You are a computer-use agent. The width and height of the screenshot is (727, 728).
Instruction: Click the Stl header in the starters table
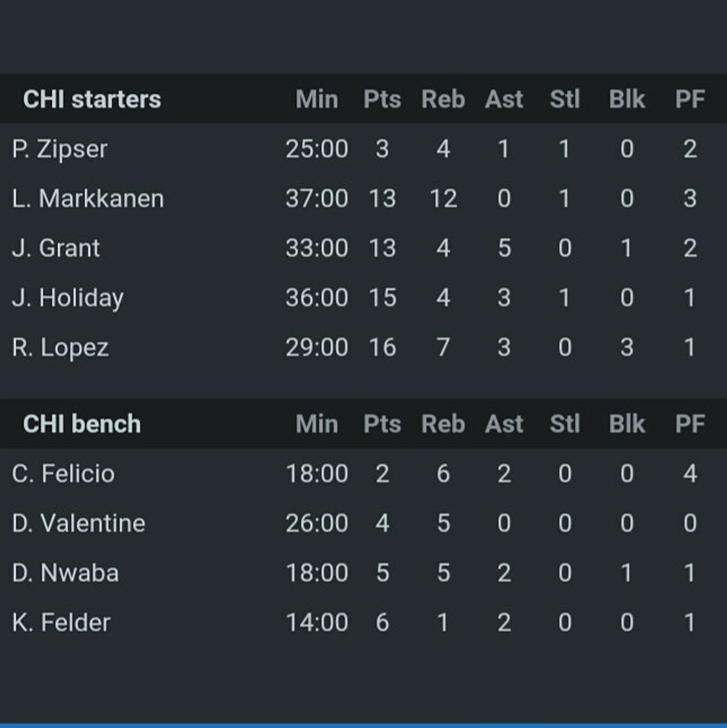[565, 99]
